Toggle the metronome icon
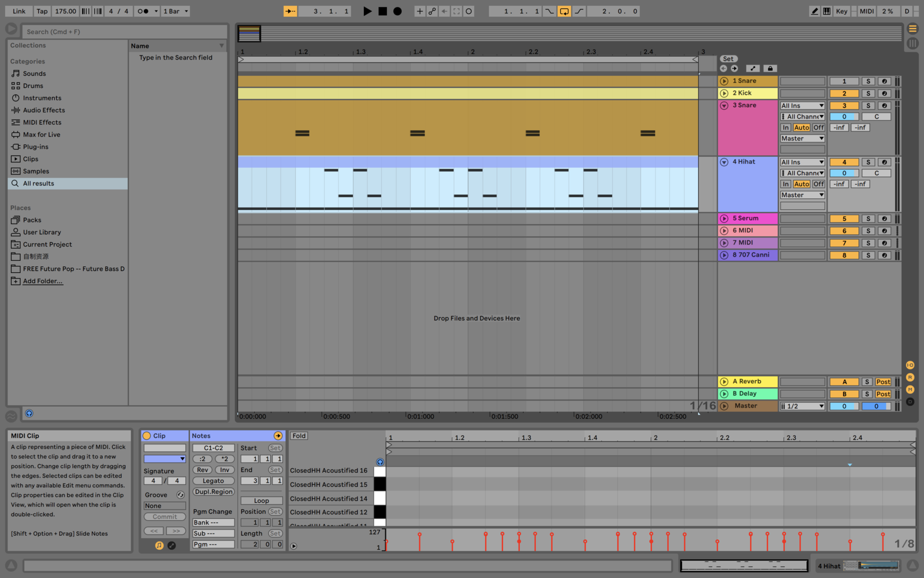The height and width of the screenshot is (578, 924). pos(143,11)
